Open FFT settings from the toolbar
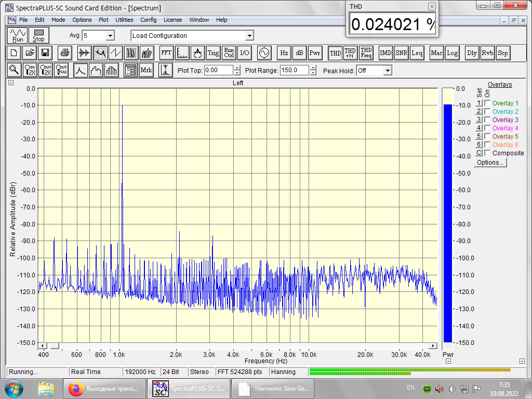 tap(166, 53)
